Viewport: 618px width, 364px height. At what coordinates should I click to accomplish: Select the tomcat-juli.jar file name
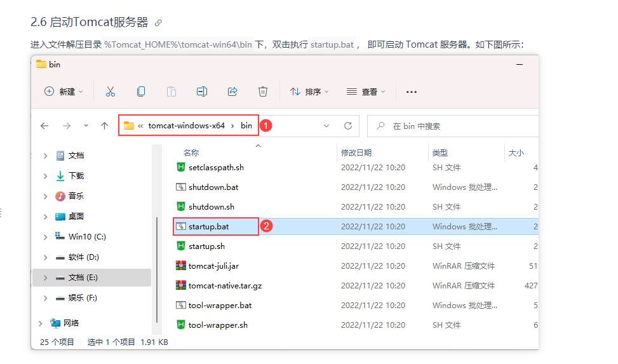coord(213,266)
